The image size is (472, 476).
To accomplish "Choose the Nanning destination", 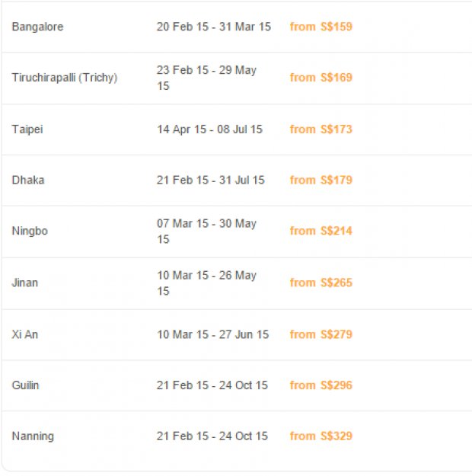I will (x=33, y=436).
